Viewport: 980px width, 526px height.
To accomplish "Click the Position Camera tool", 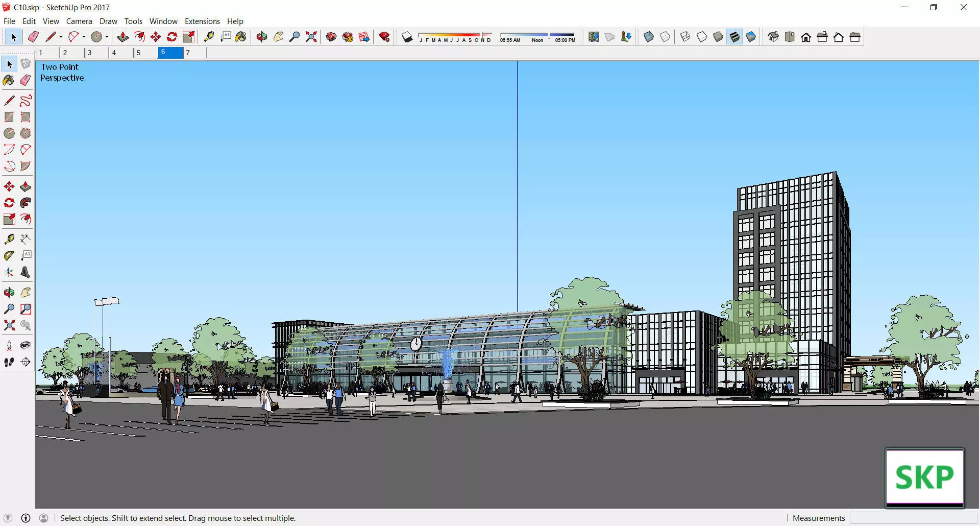I will (x=9, y=346).
